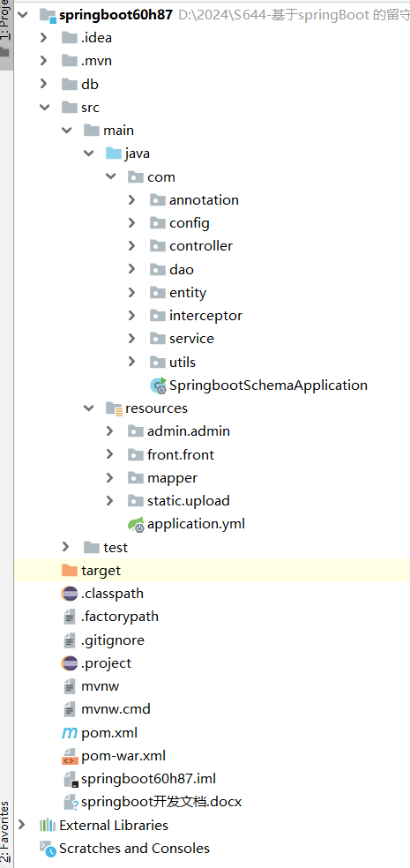Click the springboot60h87.iml module icon
This screenshot has height=868, width=410.
pos(71,780)
